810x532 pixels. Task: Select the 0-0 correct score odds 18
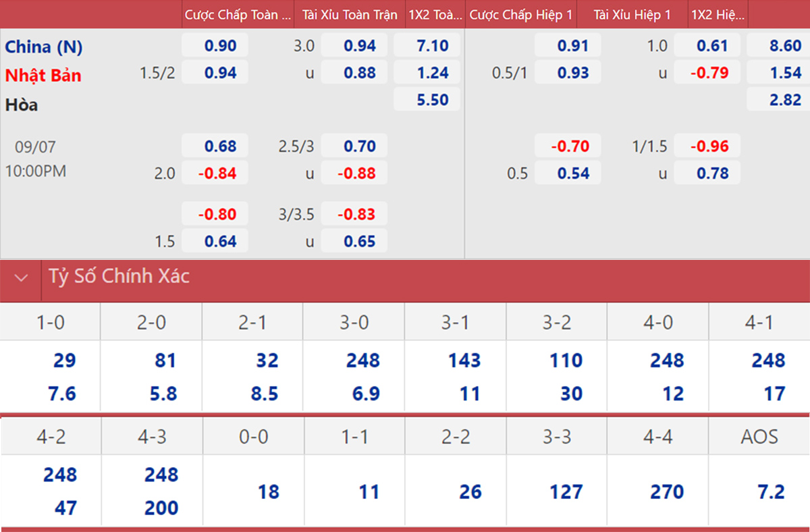tap(268, 491)
